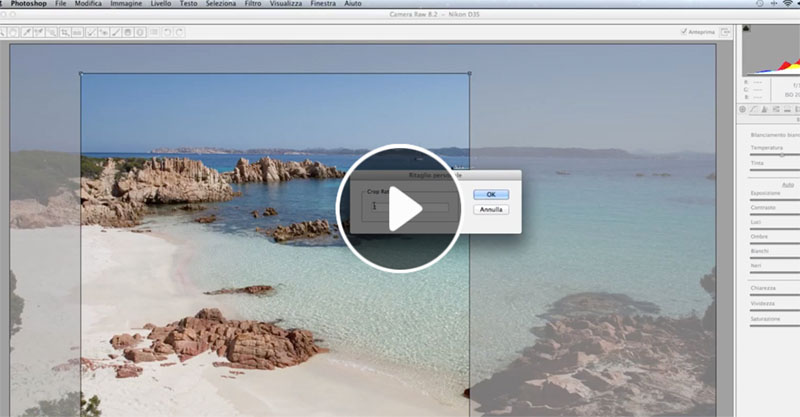Rotate image 90° clockwise

click(x=180, y=33)
